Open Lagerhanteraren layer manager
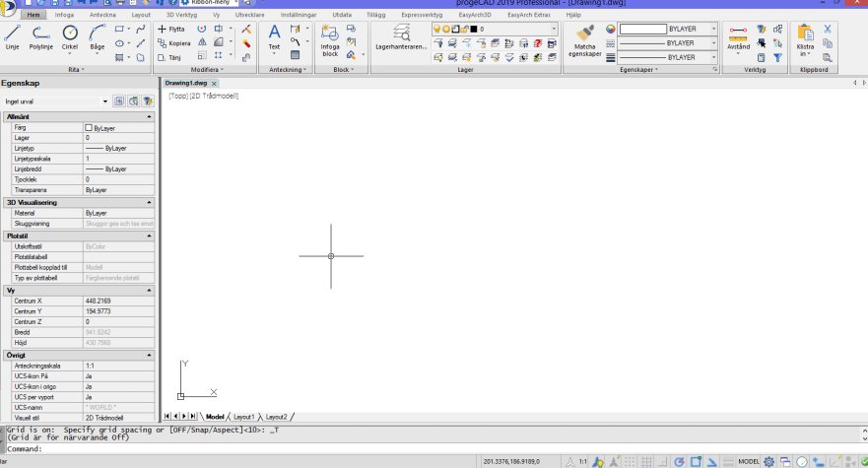The width and height of the screenshot is (868, 468). coord(401,37)
